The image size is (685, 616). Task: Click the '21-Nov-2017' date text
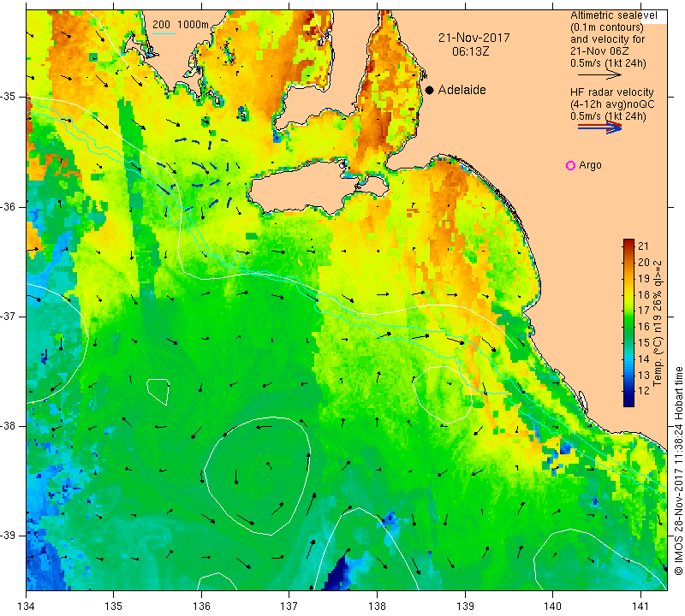[x=474, y=38]
